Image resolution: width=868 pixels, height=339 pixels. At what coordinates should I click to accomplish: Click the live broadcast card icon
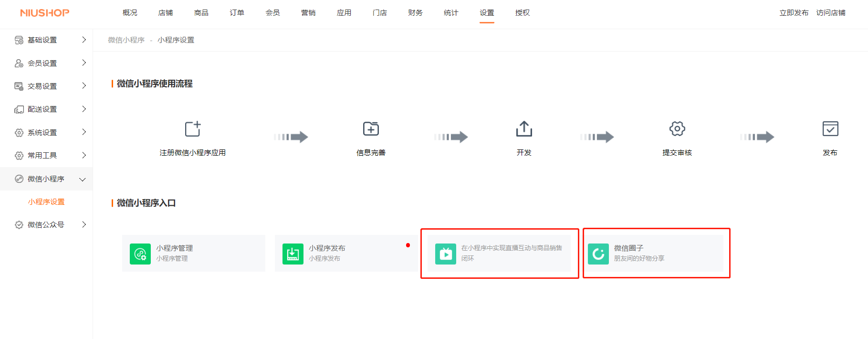(x=446, y=254)
